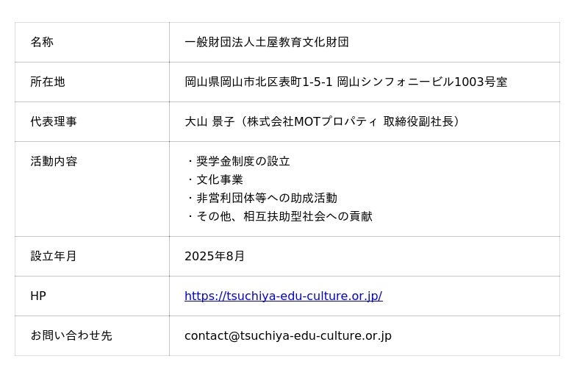Screen dimensions: 588x378
Task: Click the bullet item 非営利団体等への助成活動
Action: [266, 199]
